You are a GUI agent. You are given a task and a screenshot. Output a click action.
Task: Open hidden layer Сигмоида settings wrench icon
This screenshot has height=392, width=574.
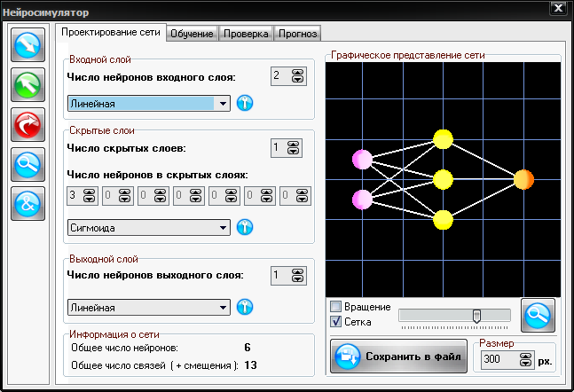(245, 228)
